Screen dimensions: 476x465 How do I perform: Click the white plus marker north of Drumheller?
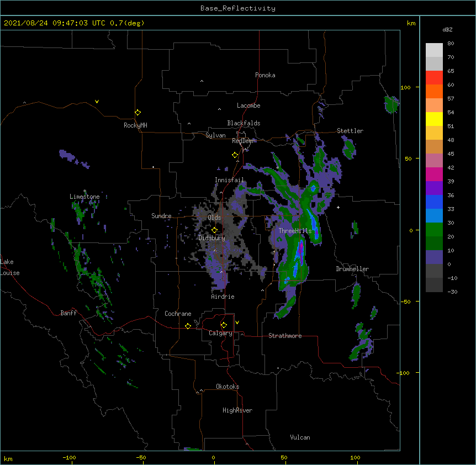(x=338, y=207)
